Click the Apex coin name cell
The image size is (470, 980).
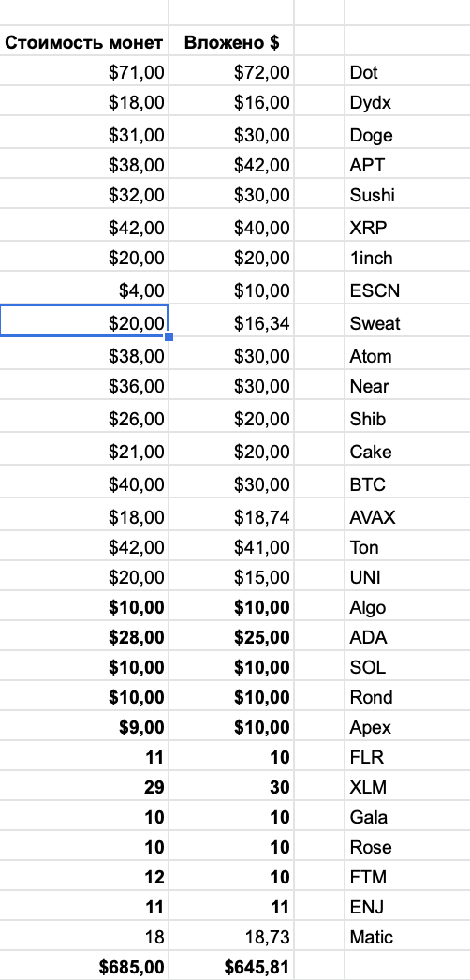[407, 727]
